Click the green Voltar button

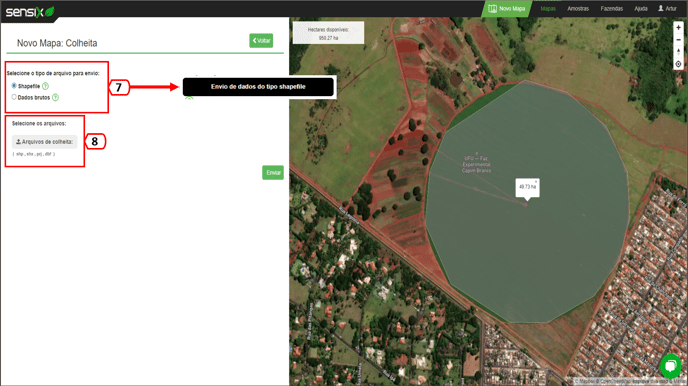coord(261,40)
